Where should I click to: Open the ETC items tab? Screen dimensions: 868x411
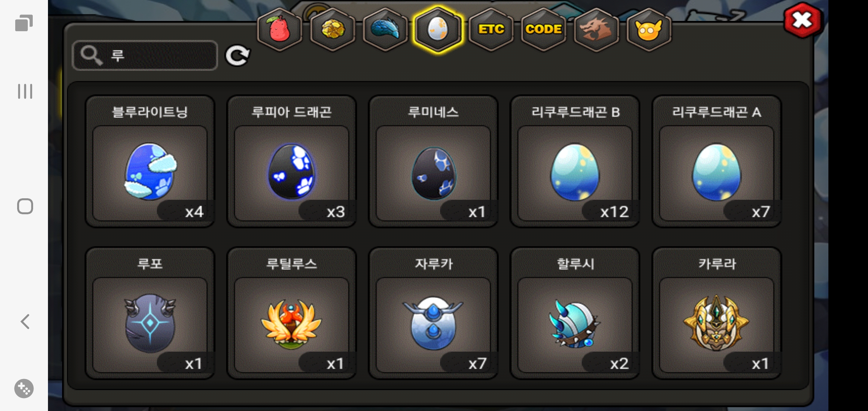(491, 29)
